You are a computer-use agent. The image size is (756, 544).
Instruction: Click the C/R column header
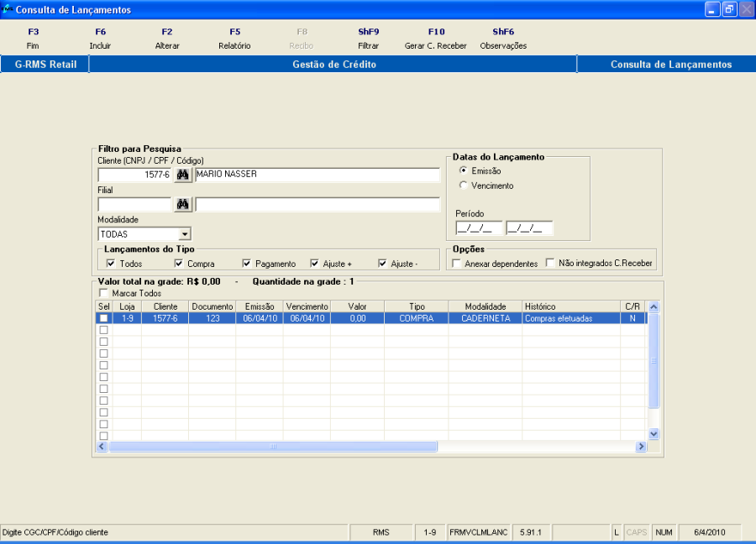point(633,306)
